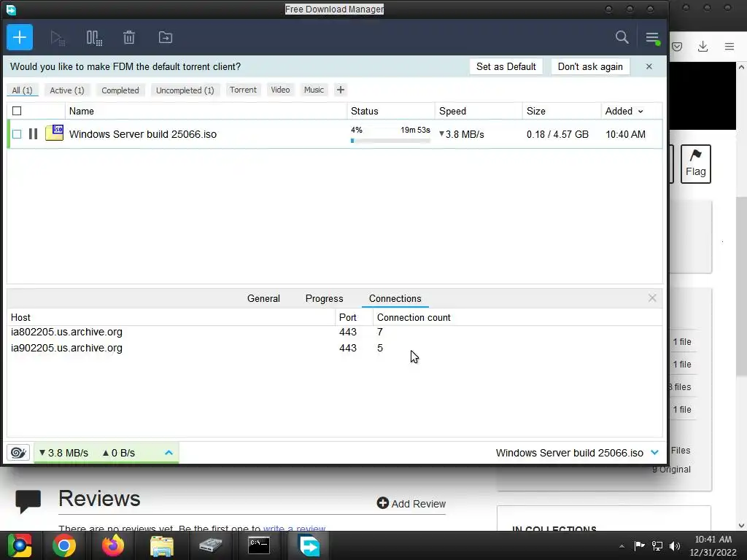
Task: Expand the speed limit up chevron
Action: point(169,452)
